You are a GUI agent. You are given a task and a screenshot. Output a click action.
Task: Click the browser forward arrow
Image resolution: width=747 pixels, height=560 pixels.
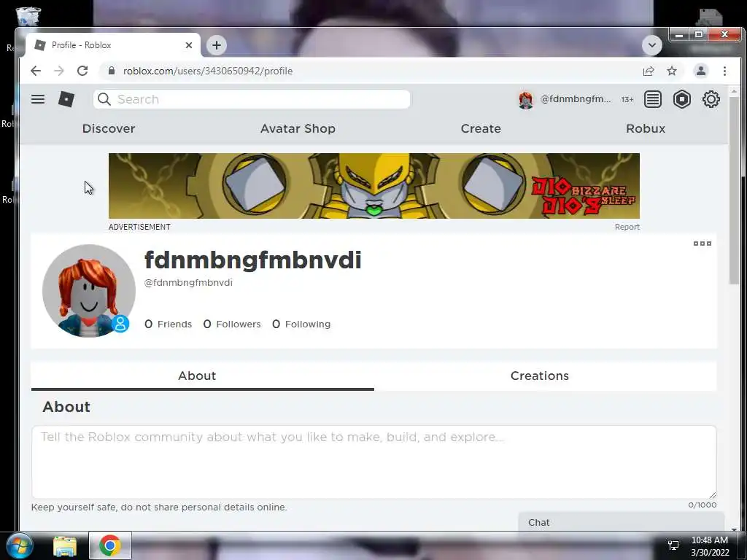59,71
